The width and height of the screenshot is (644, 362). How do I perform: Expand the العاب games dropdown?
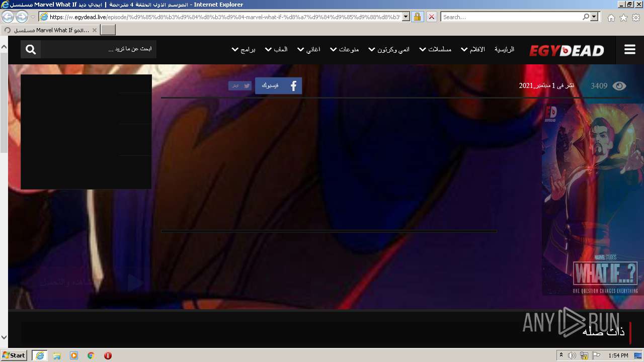tap(276, 49)
